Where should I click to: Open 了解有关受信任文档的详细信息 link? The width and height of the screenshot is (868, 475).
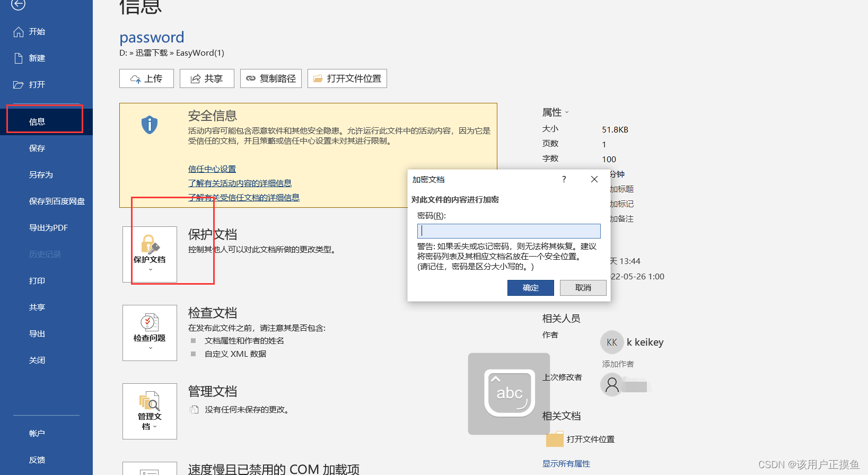pos(244,198)
